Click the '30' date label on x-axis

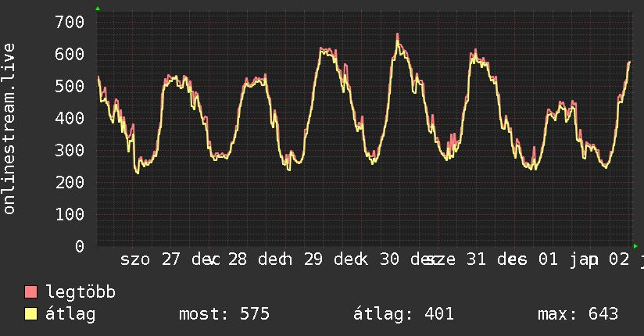[389, 259]
